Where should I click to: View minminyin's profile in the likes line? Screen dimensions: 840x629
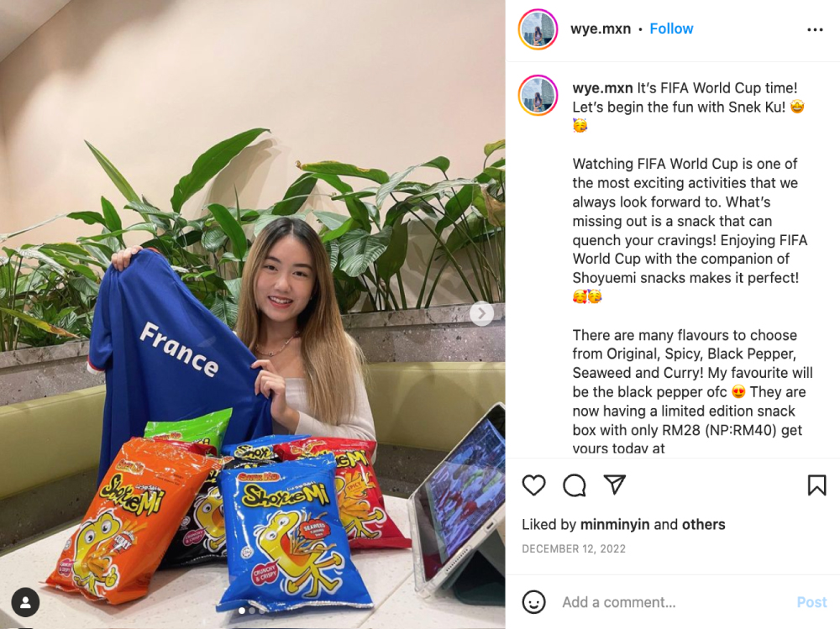pos(615,524)
